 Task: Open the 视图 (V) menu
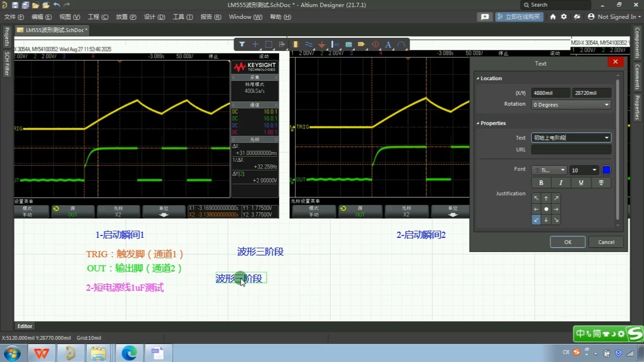pos(69,17)
